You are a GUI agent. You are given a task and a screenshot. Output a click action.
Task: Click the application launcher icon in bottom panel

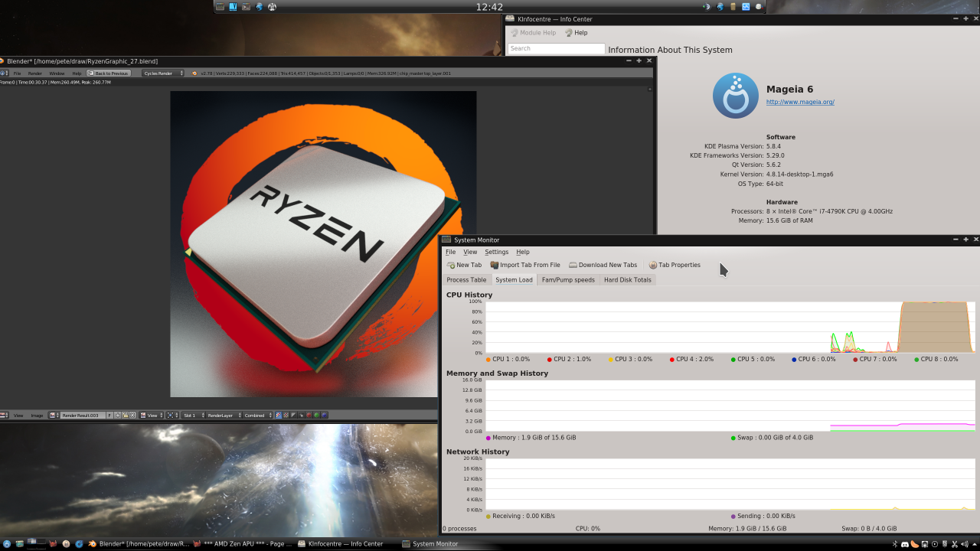(x=7, y=544)
